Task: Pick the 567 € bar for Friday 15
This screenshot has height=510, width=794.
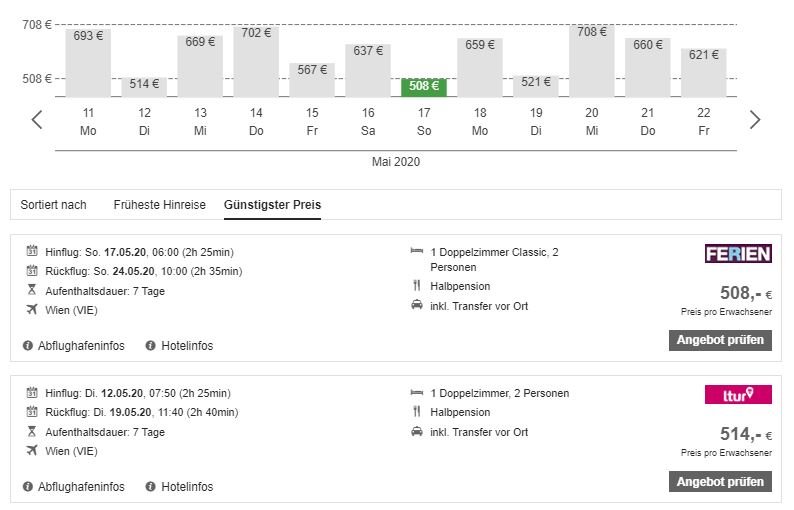Action: pos(312,80)
